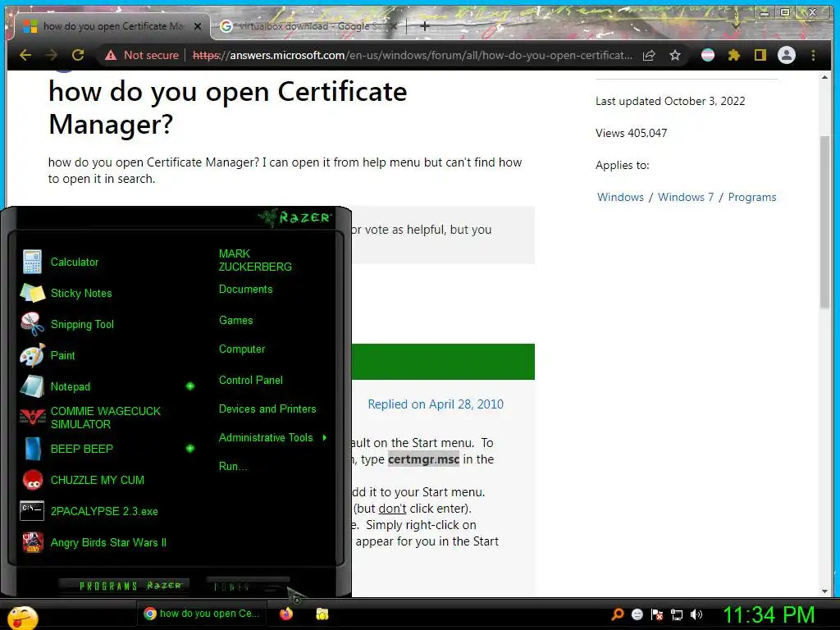This screenshot has height=630, width=840.
Task: Open Documents in start menu
Action: (x=245, y=290)
